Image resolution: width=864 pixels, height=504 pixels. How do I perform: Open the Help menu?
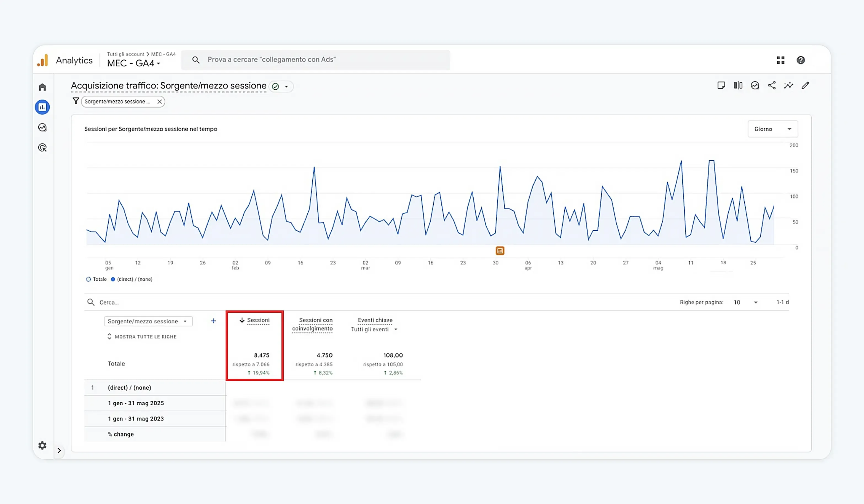[801, 60]
